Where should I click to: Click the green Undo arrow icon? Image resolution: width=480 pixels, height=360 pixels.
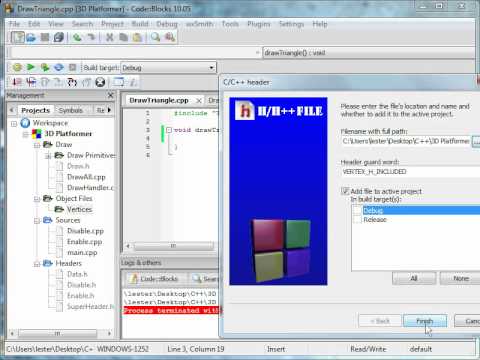pyautogui.click(x=77, y=37)
